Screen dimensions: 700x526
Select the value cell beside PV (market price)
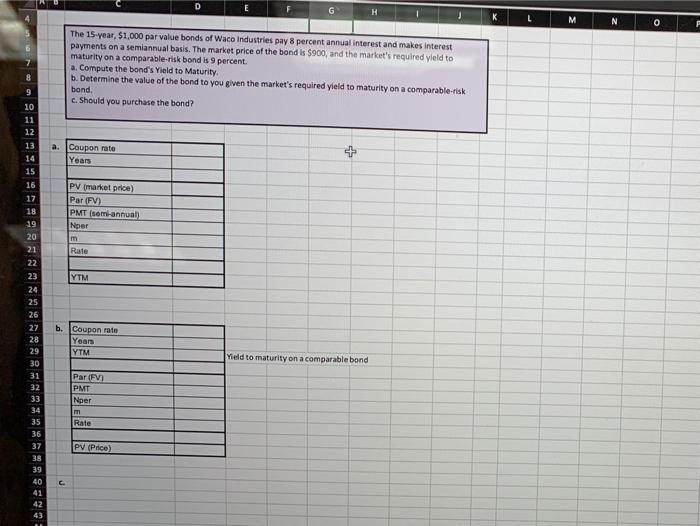click(x=198, y=189)
